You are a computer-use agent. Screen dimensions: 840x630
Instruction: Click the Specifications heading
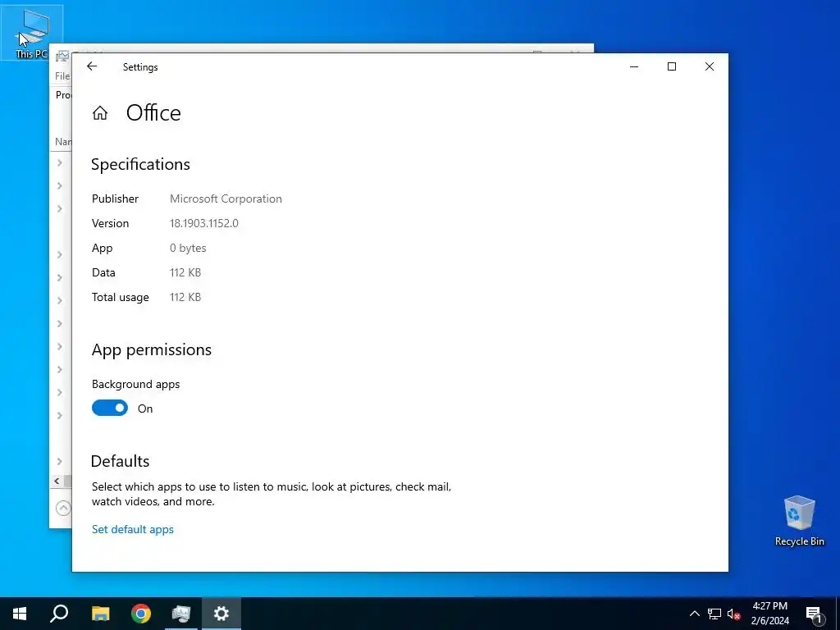(x=140, y=164)
